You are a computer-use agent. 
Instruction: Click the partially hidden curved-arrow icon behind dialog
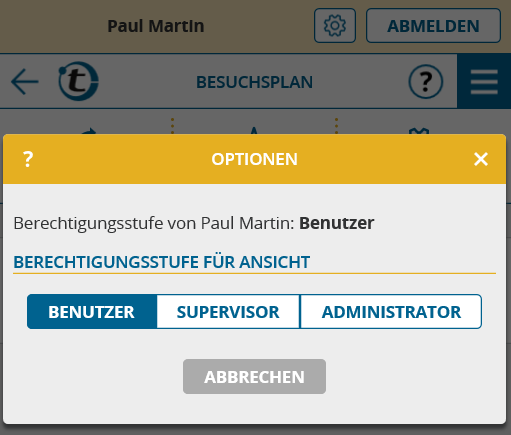pos(89,131)
